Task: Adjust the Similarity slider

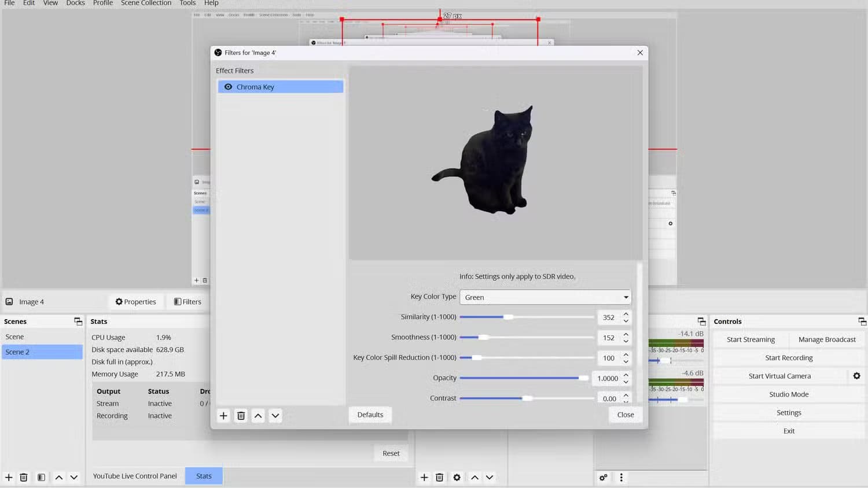Action: point(527,317)
